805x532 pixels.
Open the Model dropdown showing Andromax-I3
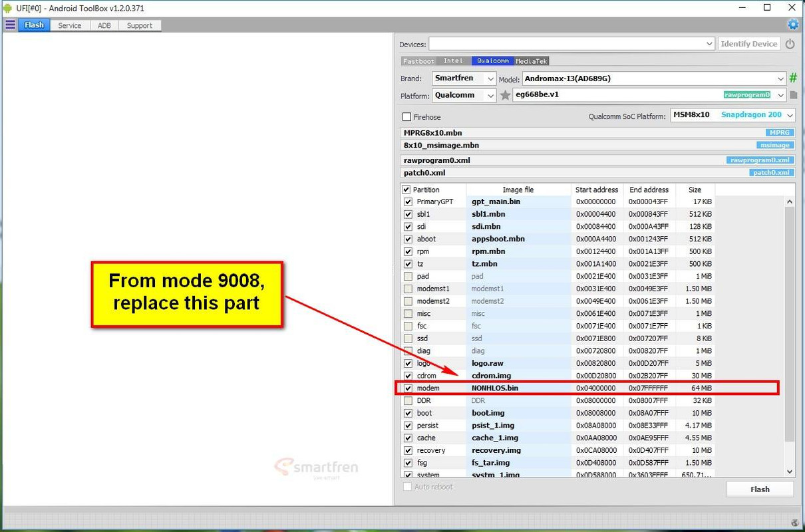click(655, 78)
